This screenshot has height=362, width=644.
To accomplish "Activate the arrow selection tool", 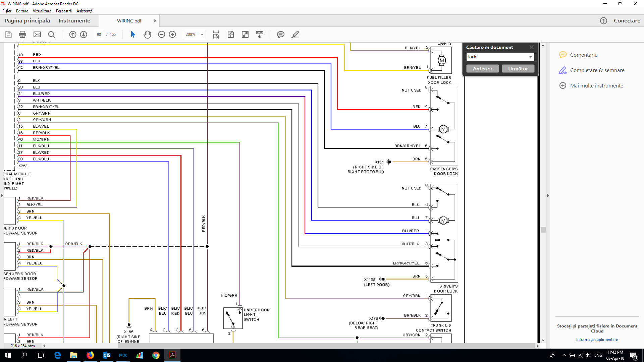I will pyautogui.click(x=133, y=35).
